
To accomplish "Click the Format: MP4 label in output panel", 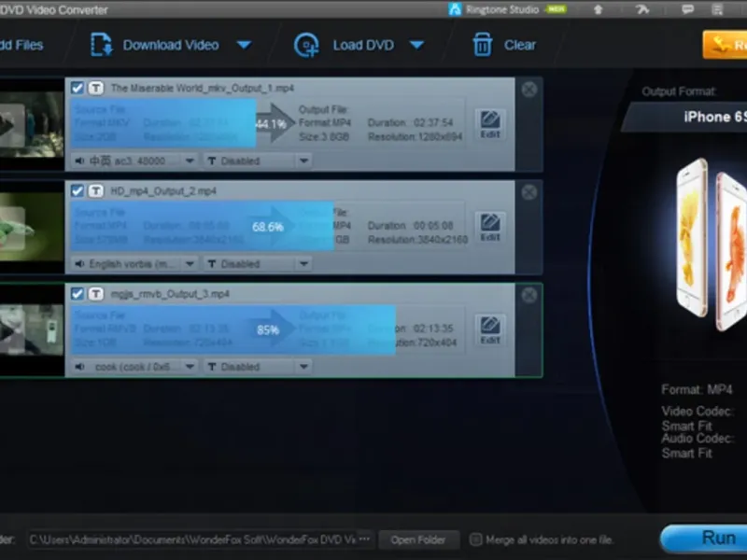I will point(697,389).
